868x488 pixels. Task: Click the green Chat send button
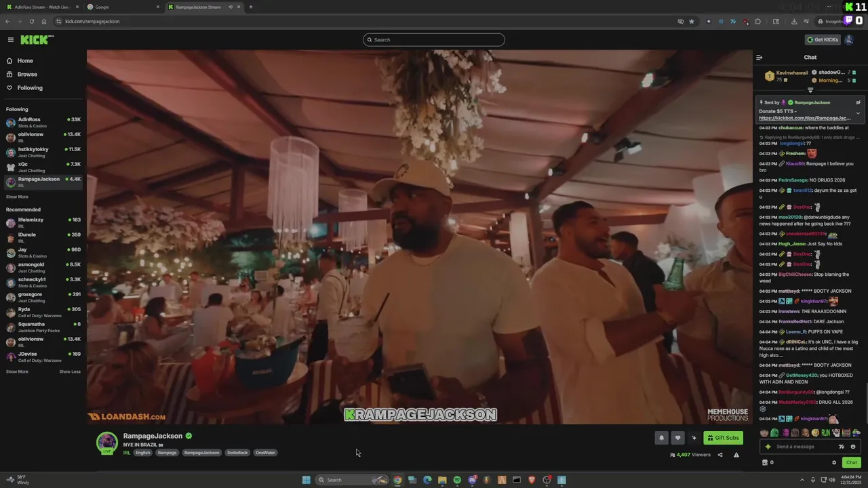click(x=852, y=463)
